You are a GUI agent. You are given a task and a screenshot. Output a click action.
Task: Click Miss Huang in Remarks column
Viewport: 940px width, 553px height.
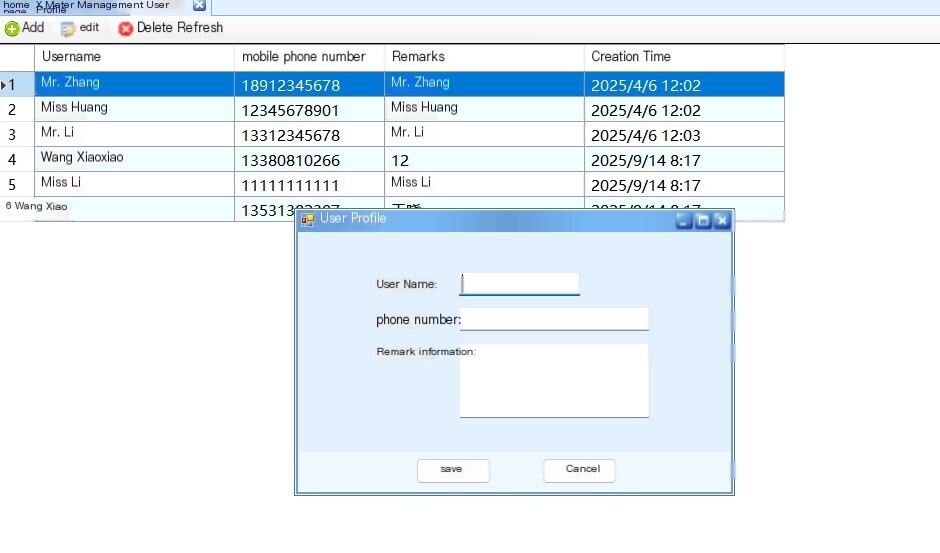pyautogui.click(x=484, y=109)
